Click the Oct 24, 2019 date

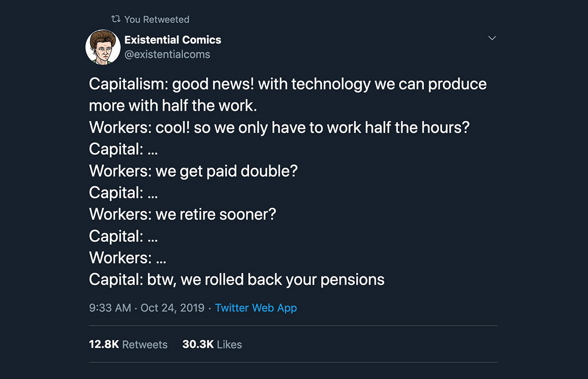pos(172,308)
